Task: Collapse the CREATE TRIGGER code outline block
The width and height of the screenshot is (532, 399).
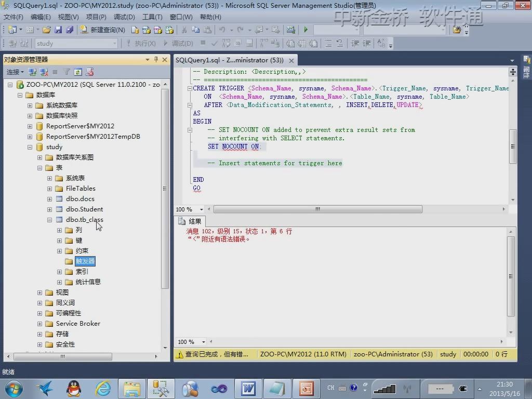Action: click(x=190, y=88)
